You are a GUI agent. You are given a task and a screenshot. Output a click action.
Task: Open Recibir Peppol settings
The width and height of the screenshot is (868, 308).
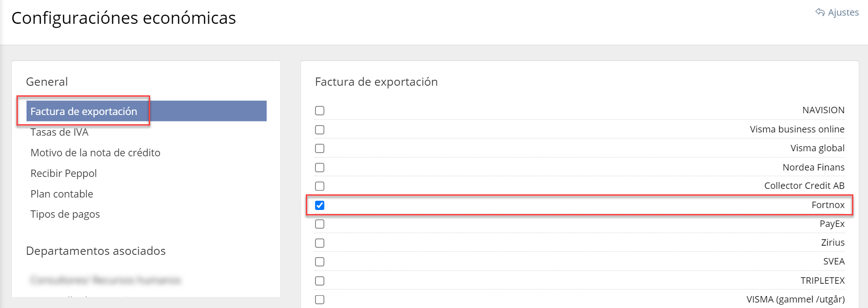pyautogui.click(x=64, y=173)
